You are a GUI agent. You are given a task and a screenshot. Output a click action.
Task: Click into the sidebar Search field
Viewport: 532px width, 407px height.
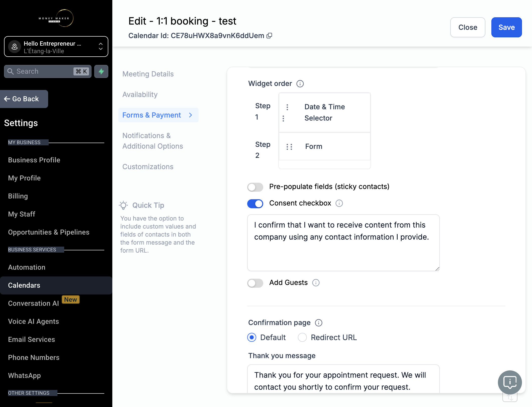point(48,71)
